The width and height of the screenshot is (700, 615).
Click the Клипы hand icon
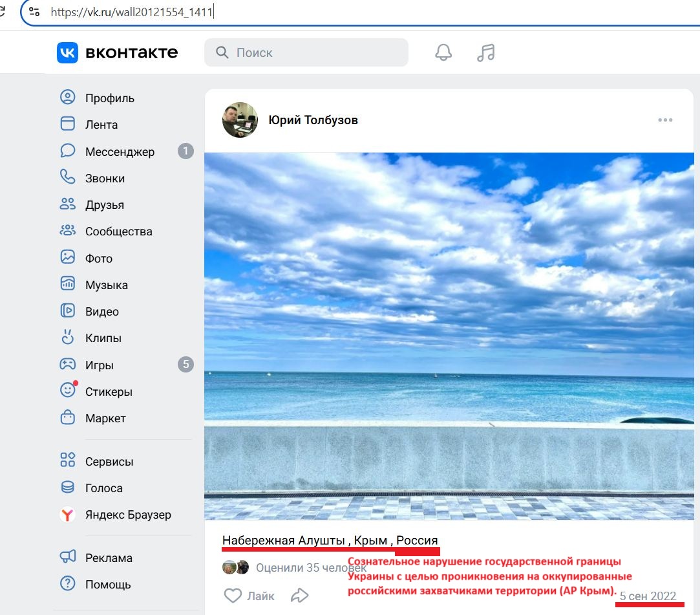click(x=67, y=337)
